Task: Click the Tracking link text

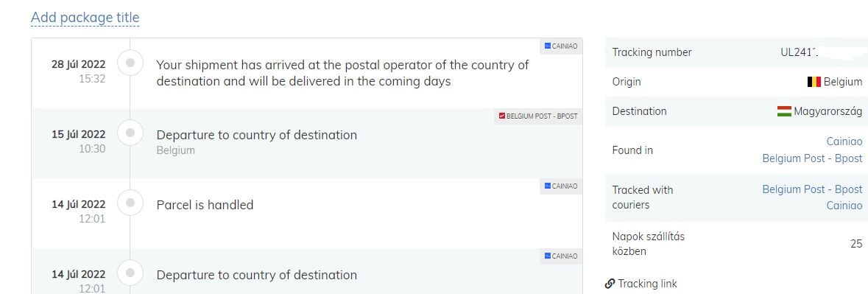Action: point(647,284)
